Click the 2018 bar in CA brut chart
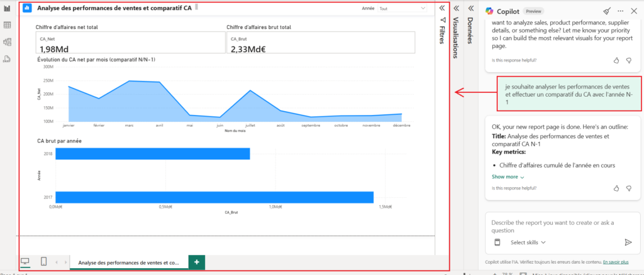Screen dimensions: 644x275 [x=153, y=154]
